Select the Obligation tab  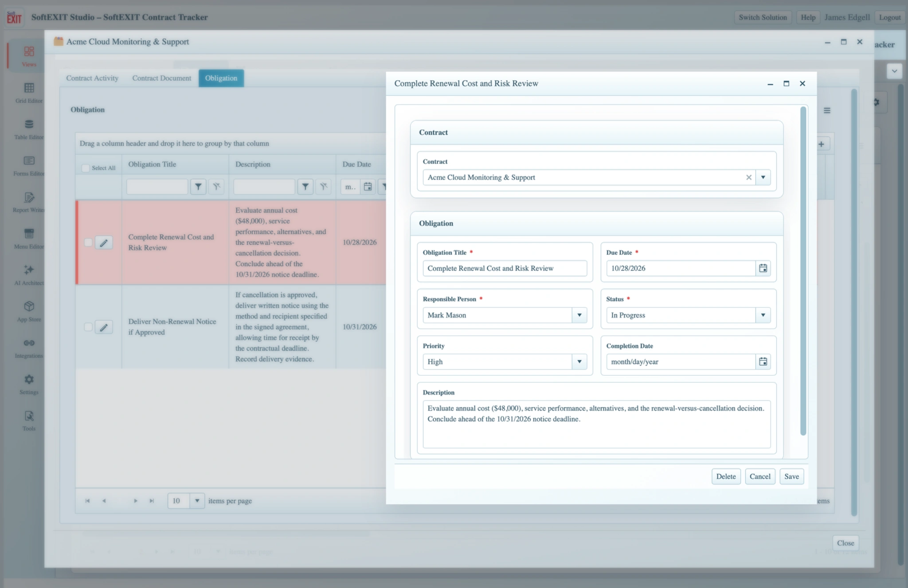point(221,78)
